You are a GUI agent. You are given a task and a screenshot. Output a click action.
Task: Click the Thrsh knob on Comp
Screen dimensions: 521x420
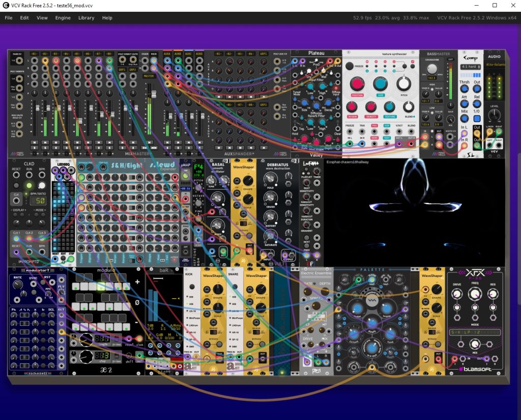click(465, 89)
